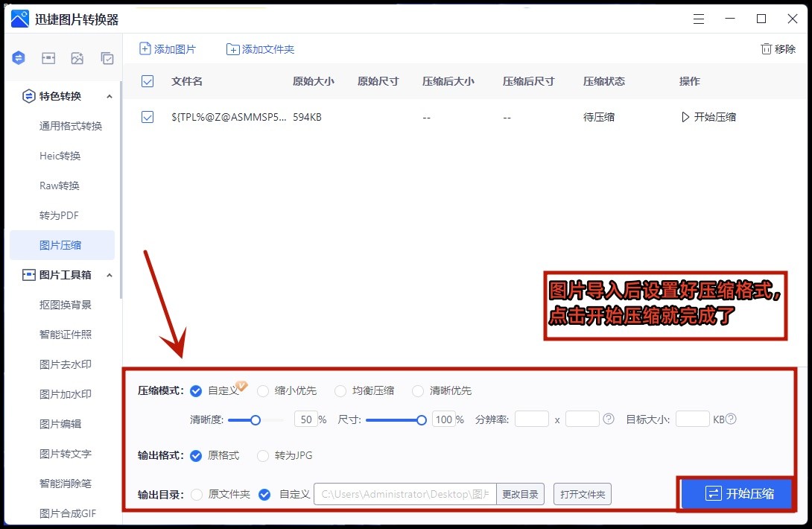Collapse the 图片工具箱 sidebar section
812x529 pixels.
pos(110,275)
